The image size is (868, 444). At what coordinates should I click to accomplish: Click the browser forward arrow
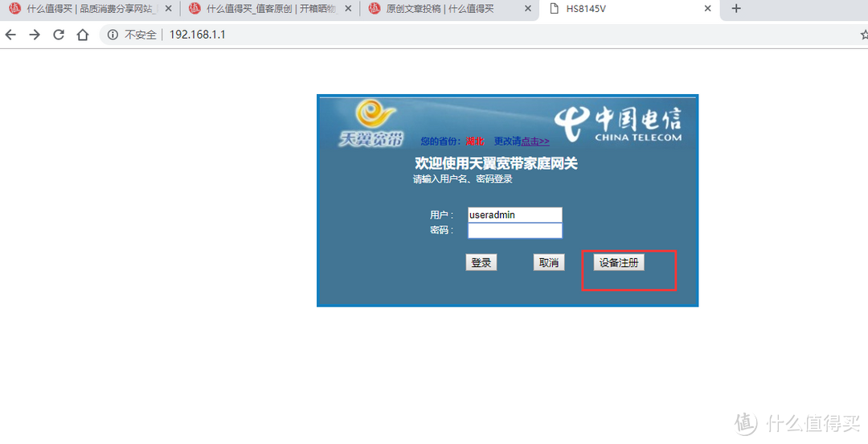[x=35, y=35]
